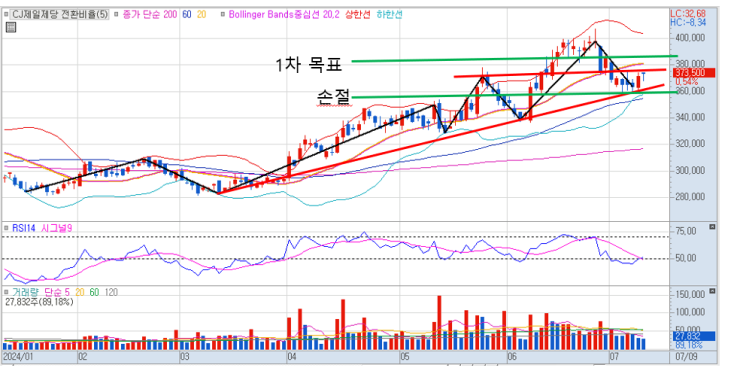
Task: Open the chart data table icon
Action: click(x=10, y=28)
